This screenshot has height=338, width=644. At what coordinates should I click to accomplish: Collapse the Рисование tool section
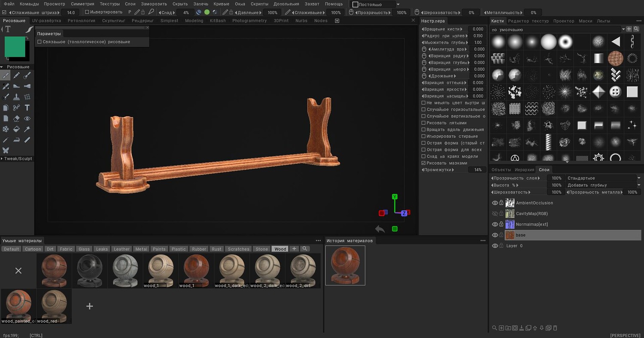(16, 67)
